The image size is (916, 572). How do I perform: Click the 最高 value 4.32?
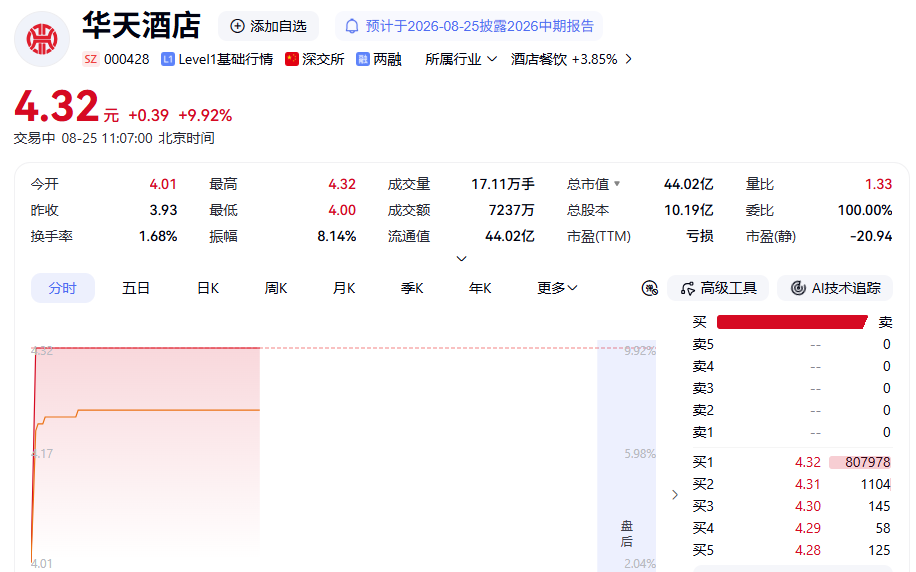pos(342,184)
